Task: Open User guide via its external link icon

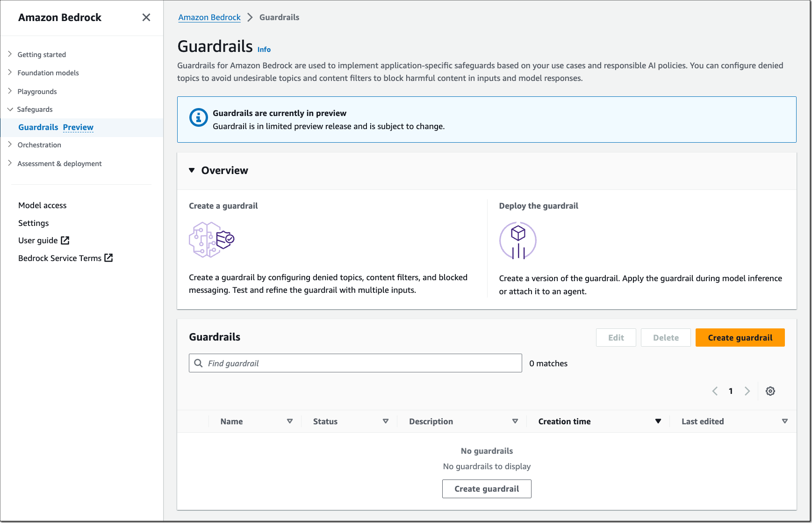Action: (x=65, y=240)
